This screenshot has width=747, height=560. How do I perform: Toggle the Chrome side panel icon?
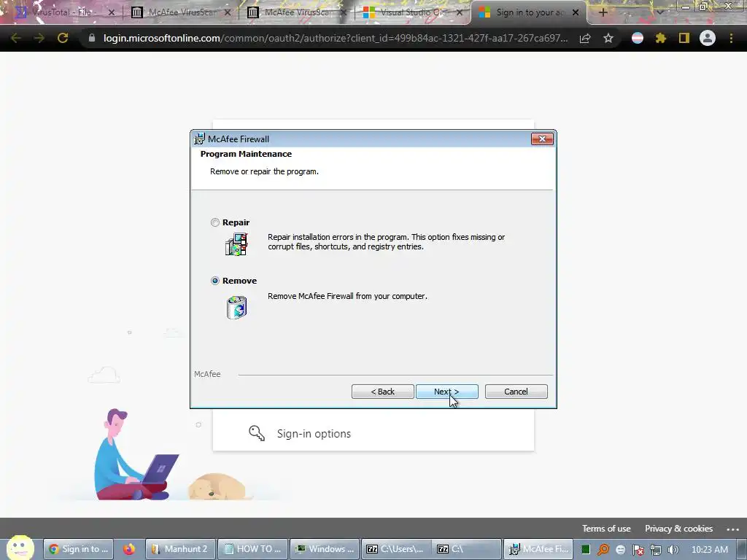pos(684,38)
